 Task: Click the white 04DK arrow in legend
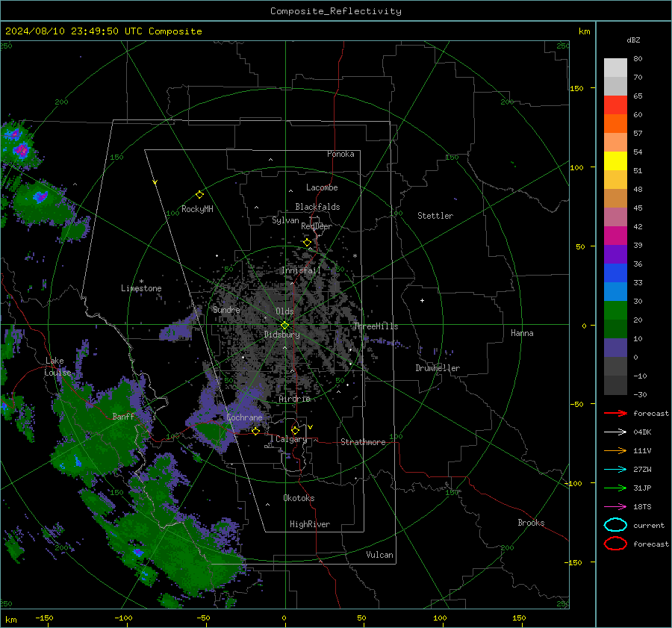(x=615, y=432)
